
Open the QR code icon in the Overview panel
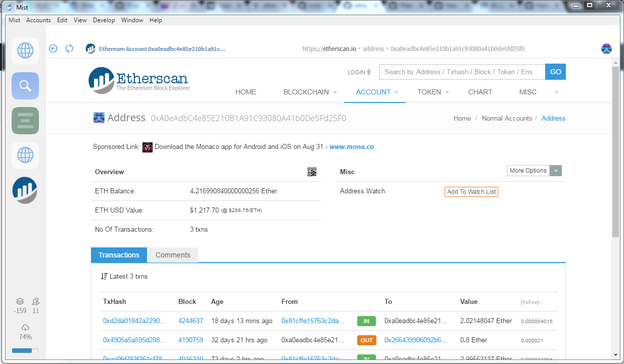[312, 172]
